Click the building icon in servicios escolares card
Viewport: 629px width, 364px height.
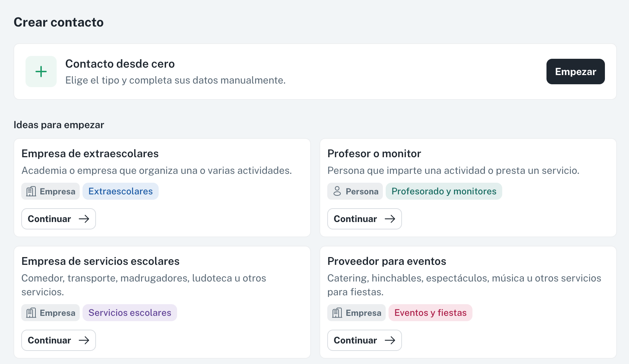coord(31,313)
